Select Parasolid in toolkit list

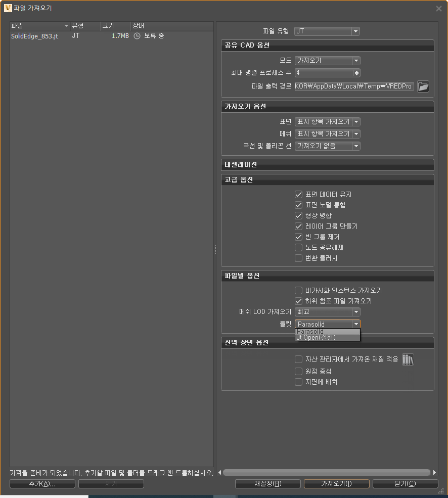click(x=328, y=332)
